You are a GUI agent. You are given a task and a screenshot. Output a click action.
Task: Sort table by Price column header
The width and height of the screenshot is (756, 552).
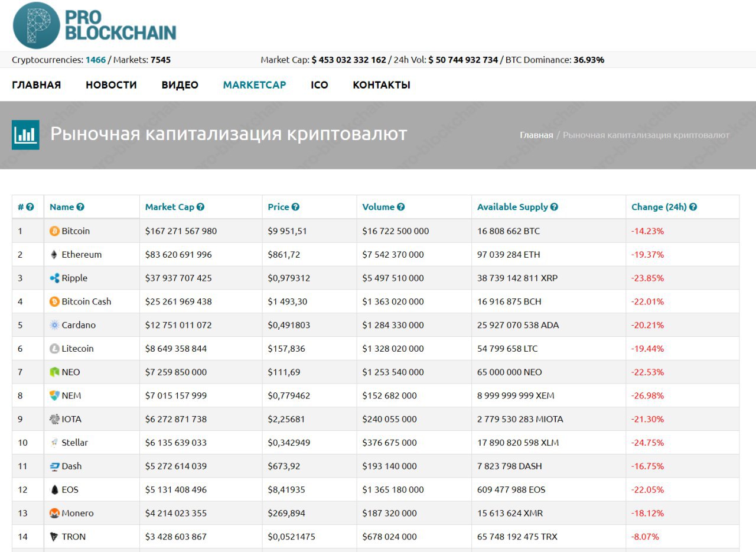(278, 207)
